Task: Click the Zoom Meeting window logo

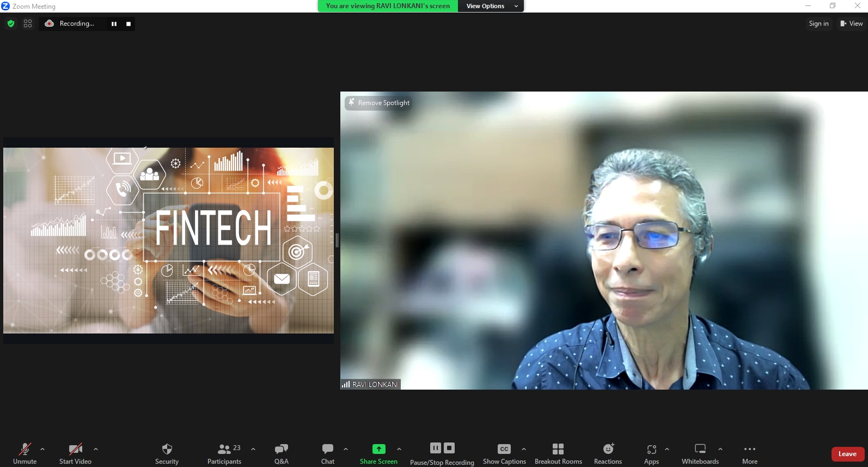Action: pos(5,6)
